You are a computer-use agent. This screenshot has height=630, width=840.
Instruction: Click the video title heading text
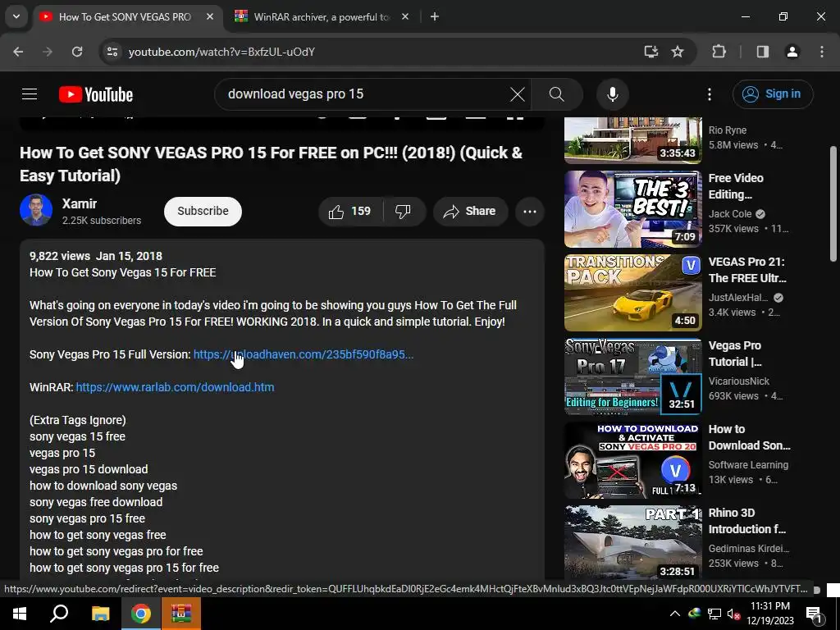click(271, 164)
